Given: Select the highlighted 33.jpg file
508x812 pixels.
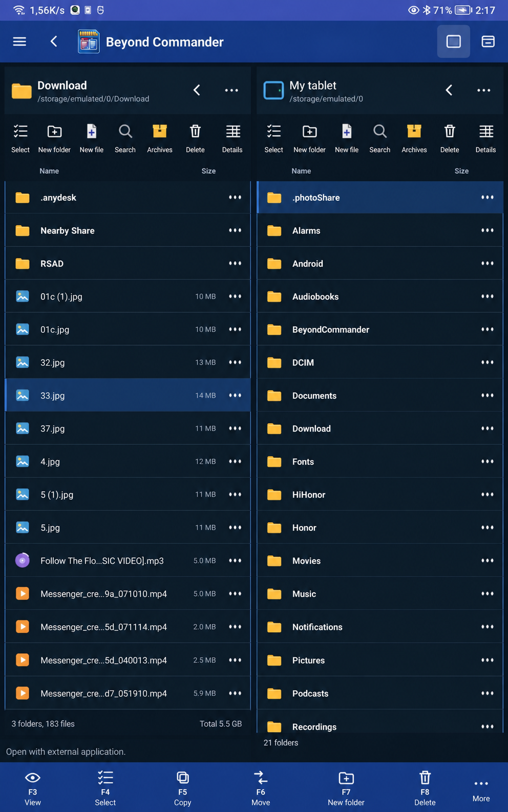Looking at the screenshot, I should pyautogui.click(x=128, y=395).
